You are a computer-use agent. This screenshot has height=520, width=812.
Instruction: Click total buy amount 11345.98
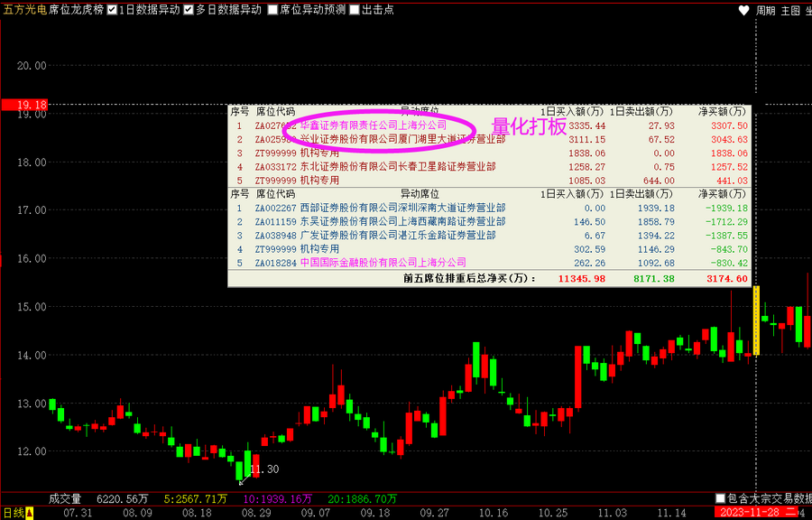(582, 279)
